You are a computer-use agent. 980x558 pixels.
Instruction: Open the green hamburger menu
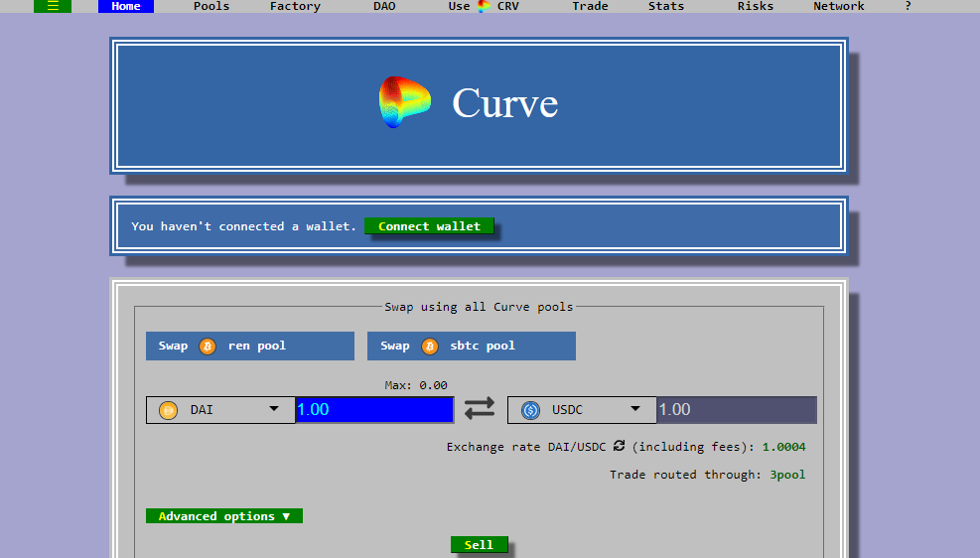coord(53,6)
